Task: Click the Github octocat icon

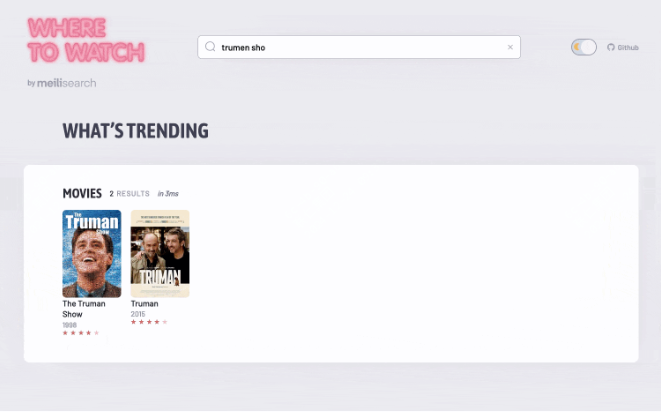Action: (611, 47)
